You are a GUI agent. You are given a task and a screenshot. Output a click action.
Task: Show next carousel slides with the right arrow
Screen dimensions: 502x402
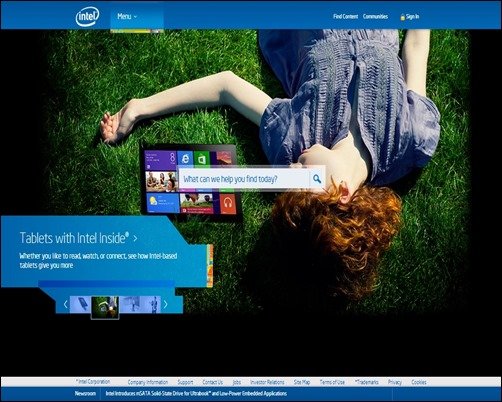pos(165,304)
